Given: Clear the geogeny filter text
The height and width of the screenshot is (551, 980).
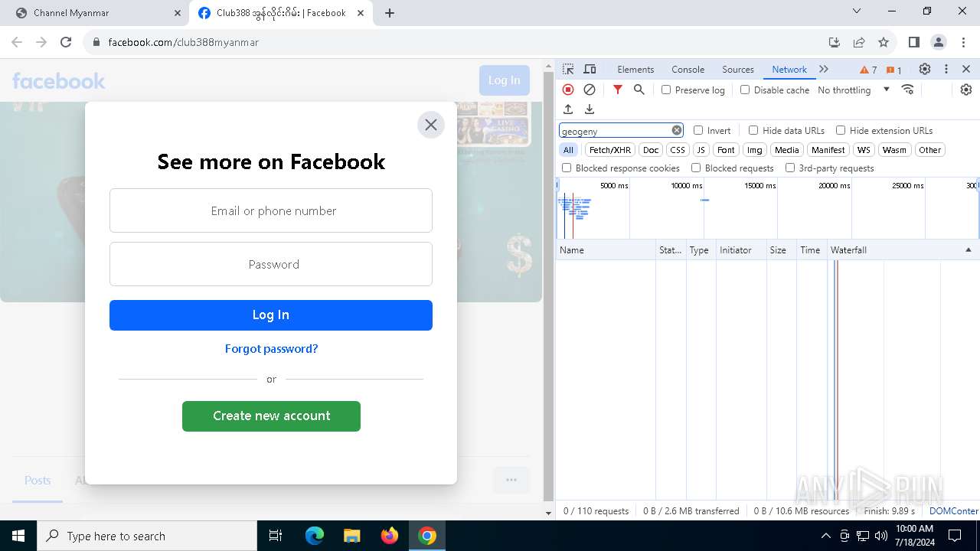Looking at the screenshot, I should 677,130.
